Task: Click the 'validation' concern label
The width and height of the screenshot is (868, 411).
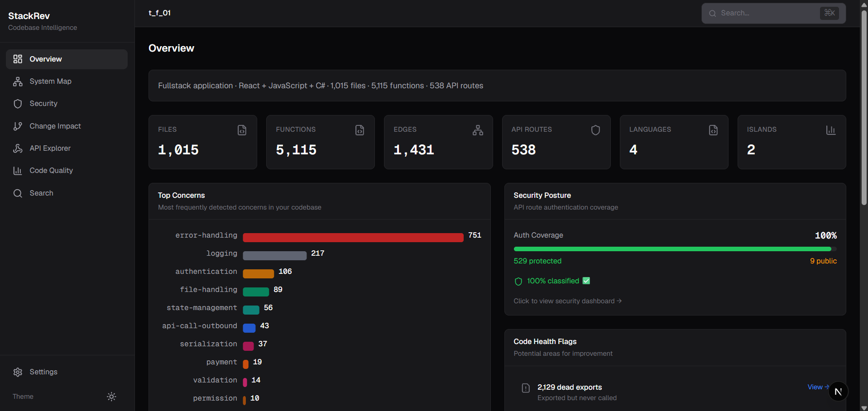Action: (x=215, y=380)
